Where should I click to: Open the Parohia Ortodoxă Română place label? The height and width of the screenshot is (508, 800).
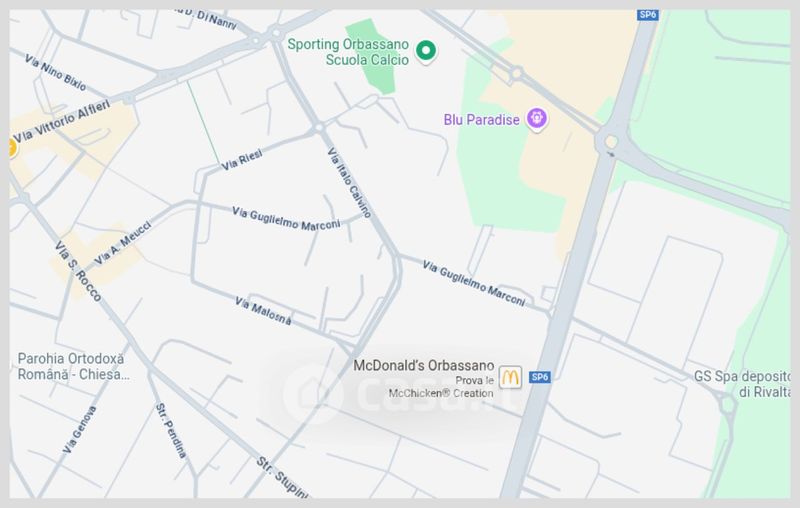pyautogui.click(x=73, y=366)
